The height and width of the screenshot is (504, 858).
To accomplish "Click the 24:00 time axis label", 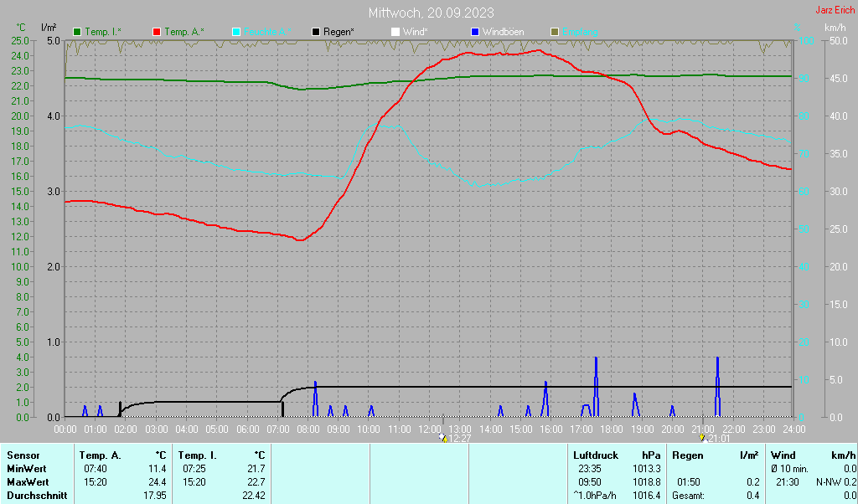I will [x=794, y=429].
